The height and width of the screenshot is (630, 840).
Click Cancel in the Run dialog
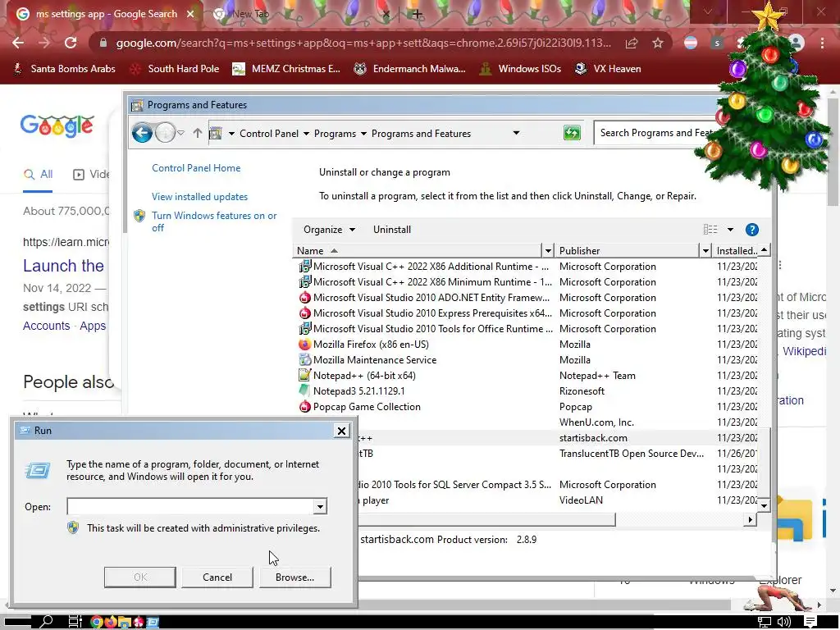click(x=217, y=577)
